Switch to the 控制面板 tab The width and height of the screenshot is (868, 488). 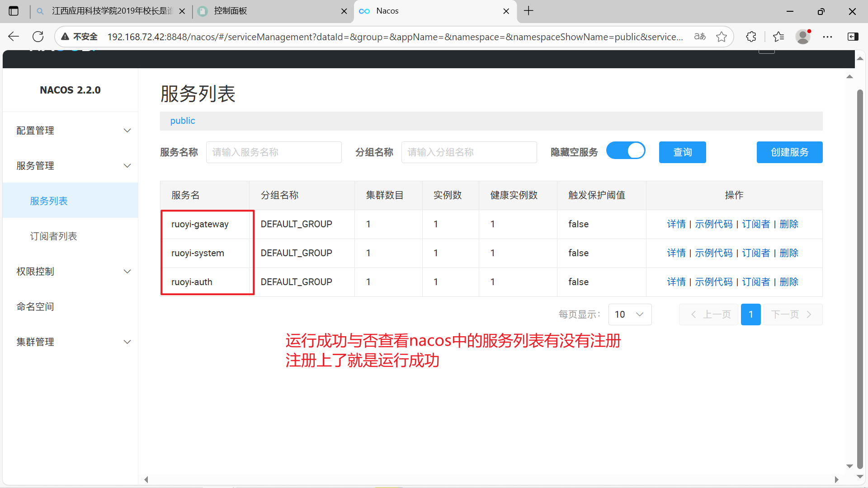point(271,11)
